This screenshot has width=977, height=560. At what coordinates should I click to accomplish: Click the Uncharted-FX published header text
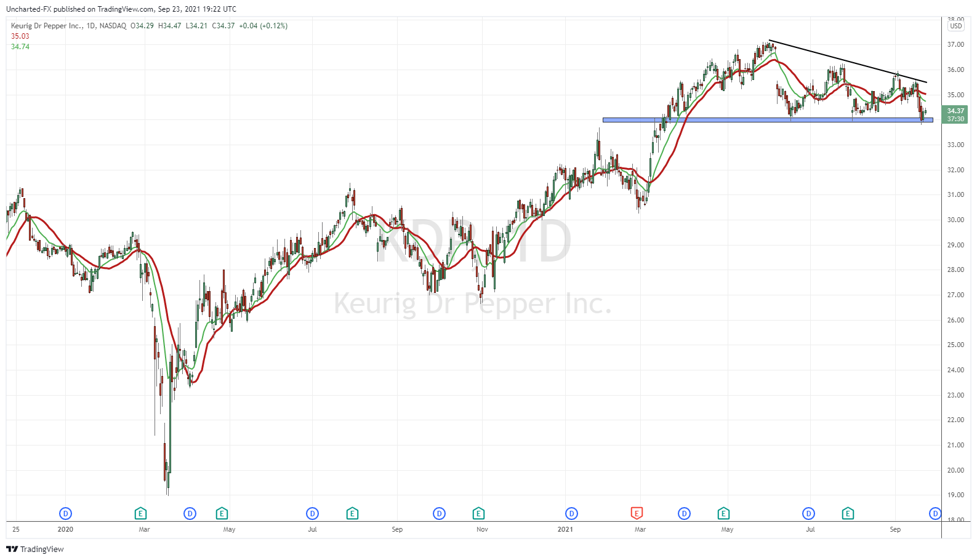[121, 9]
